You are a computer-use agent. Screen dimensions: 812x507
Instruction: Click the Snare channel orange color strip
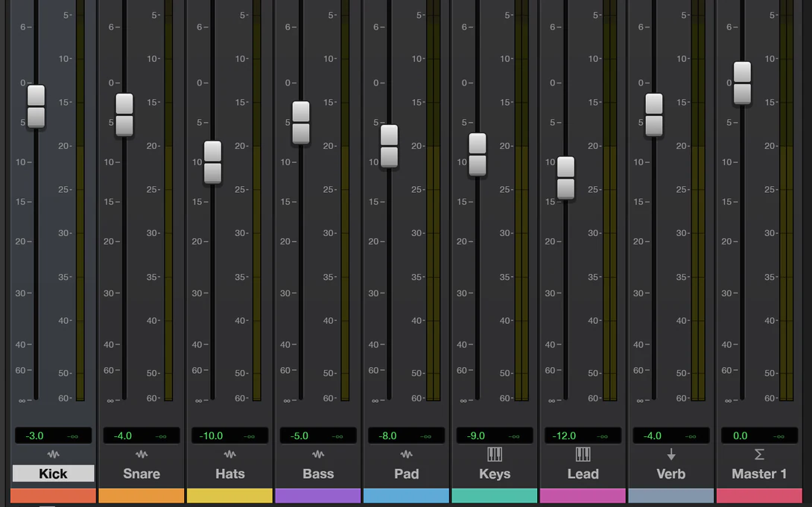tap(142, 496)
